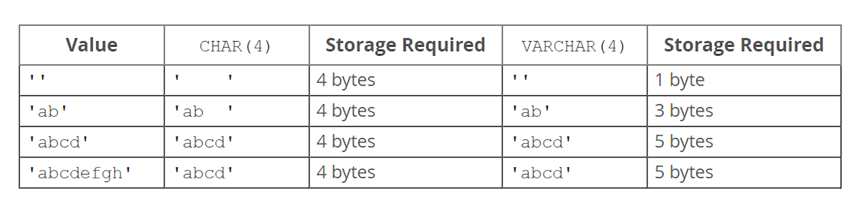Select the VARCHAR(4) column header
The height and width of the screenshot is (217, 868).
(575, 45)
